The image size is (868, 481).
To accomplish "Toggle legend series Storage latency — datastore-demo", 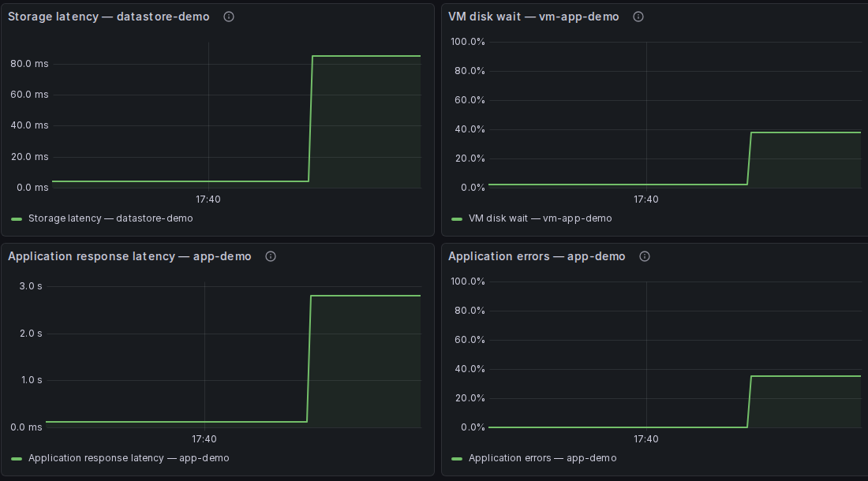I will point(110,218).
